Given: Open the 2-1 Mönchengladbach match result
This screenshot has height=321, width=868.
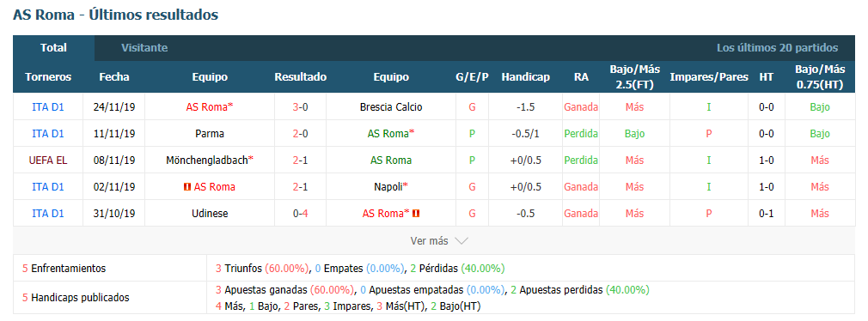Looking at the screenshot, I should point(301,160).
